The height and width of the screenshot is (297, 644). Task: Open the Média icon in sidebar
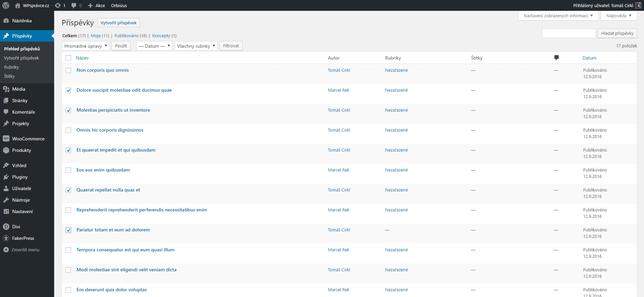(x=6, y=89)
